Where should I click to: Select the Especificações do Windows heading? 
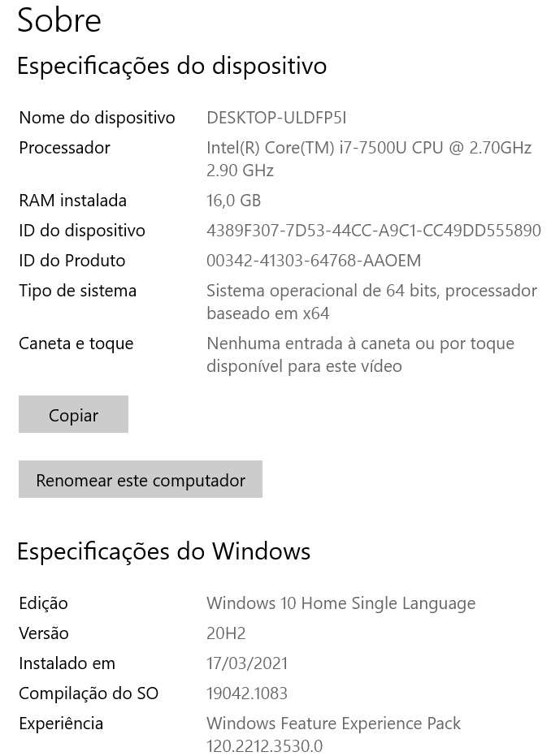click(163, 552)
